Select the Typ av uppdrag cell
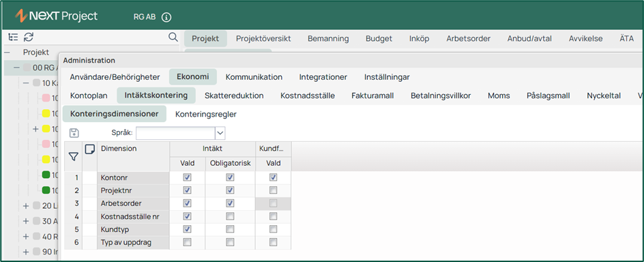Image resolution: width=644 pixels, height=262 pixels. pos(134,242)
